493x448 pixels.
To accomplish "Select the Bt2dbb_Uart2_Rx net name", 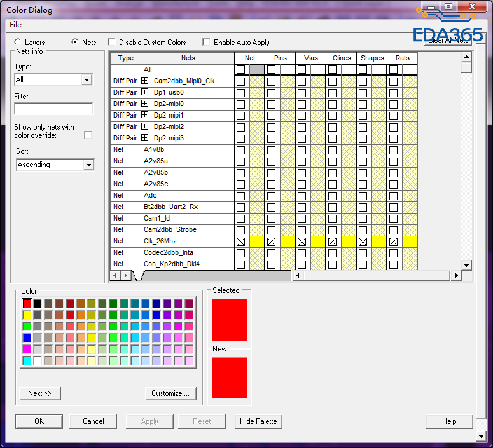I will tap(170, 207).
